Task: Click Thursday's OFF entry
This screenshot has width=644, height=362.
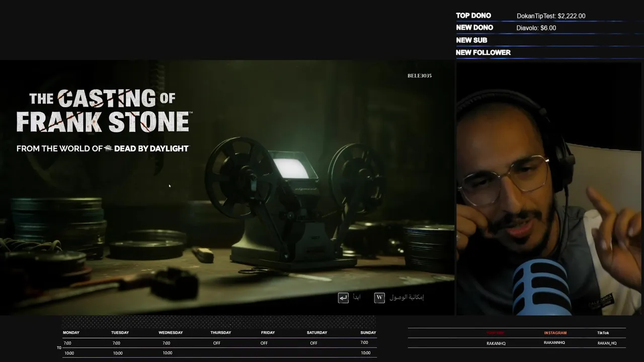Action: pos(216,343)
